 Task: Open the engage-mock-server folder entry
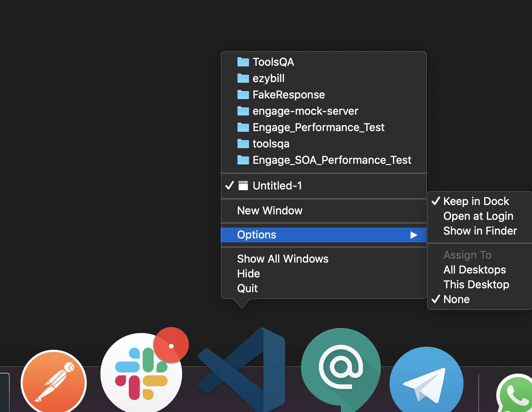point(306,111)
